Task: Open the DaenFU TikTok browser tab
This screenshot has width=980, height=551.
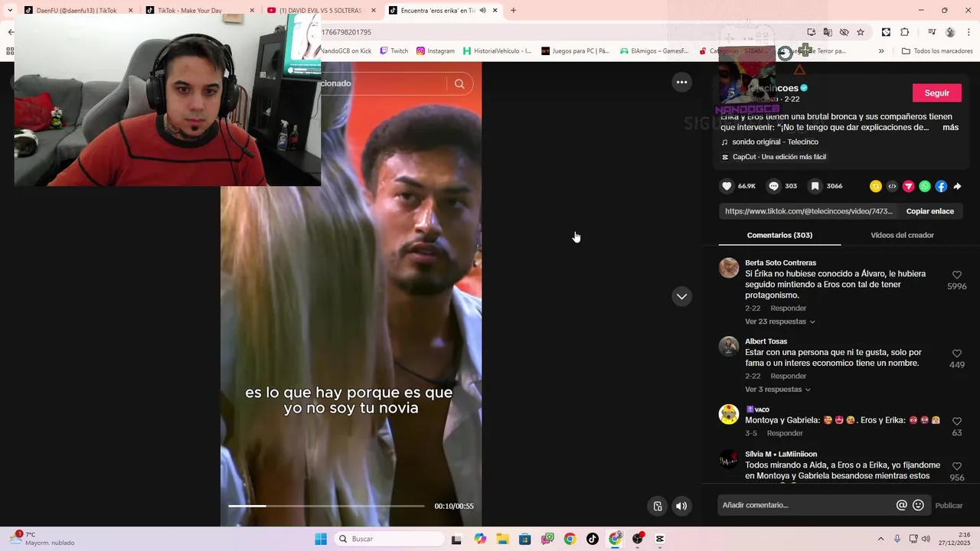Action: pyautogui.click(x=77, y=11)
